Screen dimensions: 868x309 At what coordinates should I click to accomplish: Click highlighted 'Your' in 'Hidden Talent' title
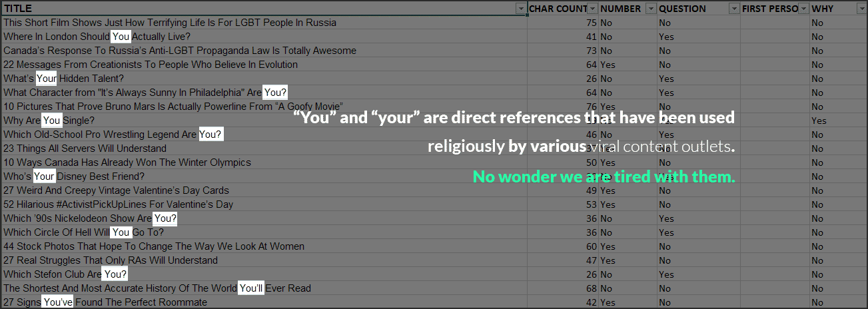pyautogui.click(x=47, y=79)
